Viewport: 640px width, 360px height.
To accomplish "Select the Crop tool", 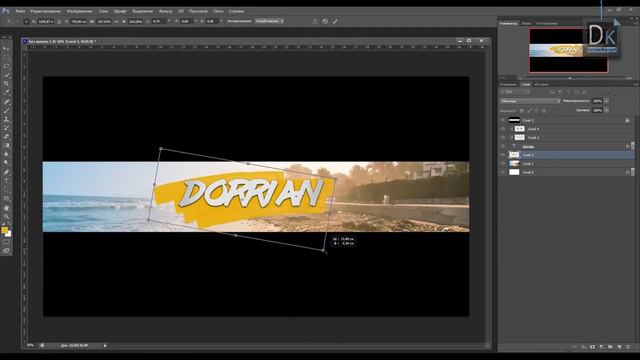I will tap(6, 84).
